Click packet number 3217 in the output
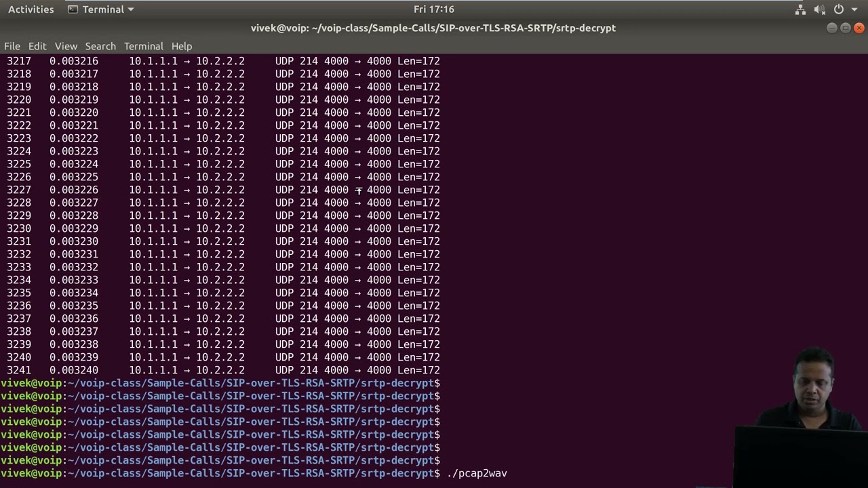This screenshot has height=488, width=868. coord(19,61)
